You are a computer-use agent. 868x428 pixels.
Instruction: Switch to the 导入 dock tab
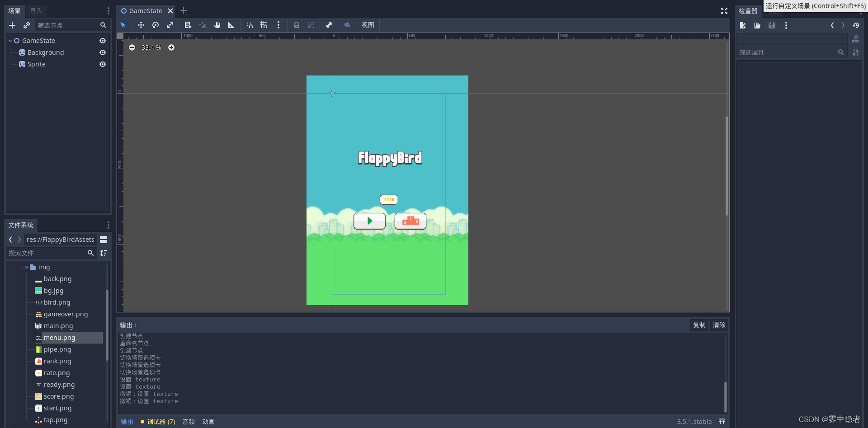36,11
